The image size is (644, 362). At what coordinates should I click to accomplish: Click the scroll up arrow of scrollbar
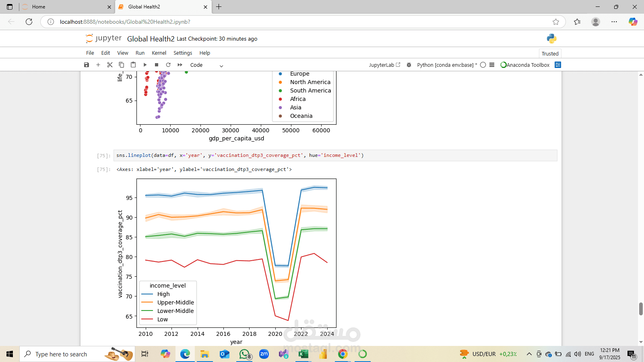pyautogui.click(x=641, y=75)
